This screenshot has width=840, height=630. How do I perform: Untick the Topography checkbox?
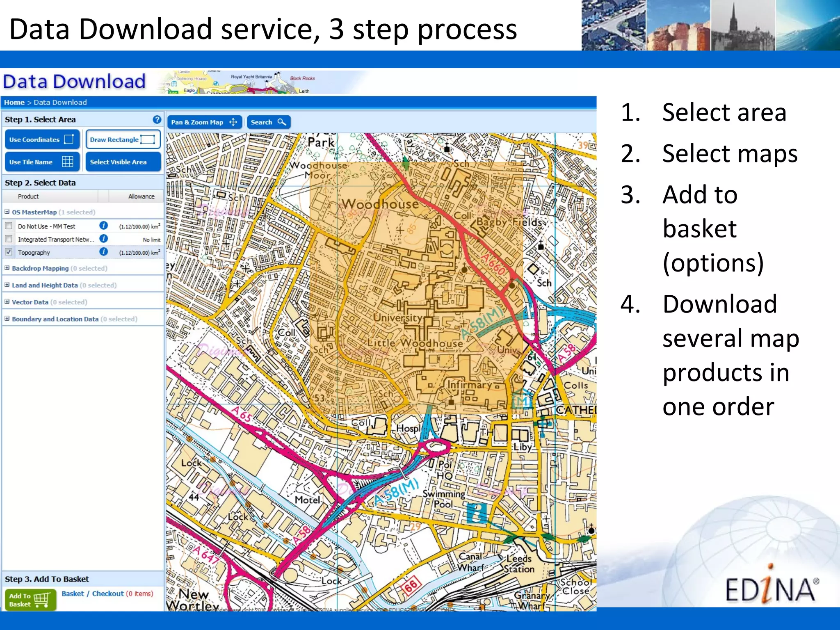pyautogui.click(x=9, y=252)
